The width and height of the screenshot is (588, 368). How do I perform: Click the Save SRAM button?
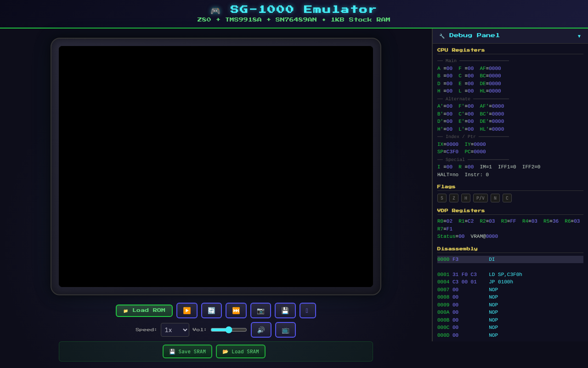coord(187,351)
